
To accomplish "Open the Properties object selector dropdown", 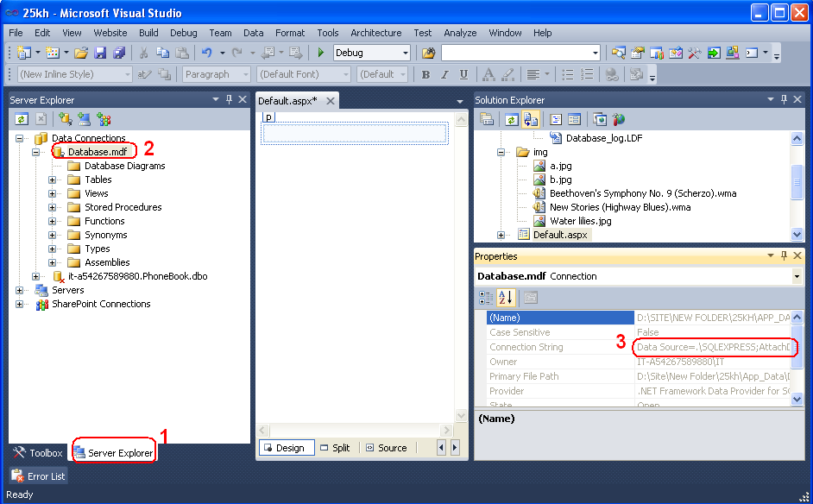I will pyautogui.click(x=797, y=276).
